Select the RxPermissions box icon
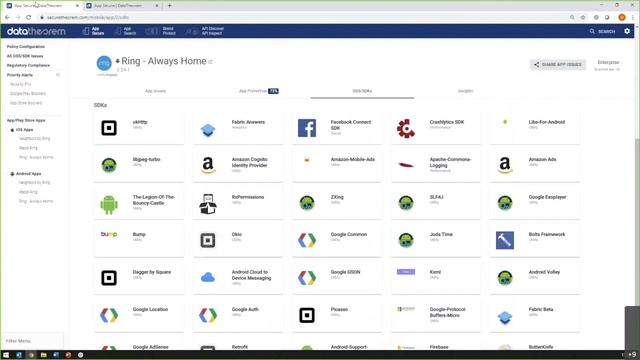The height and width of the screenshot is (360, 640). click(208, 204)
